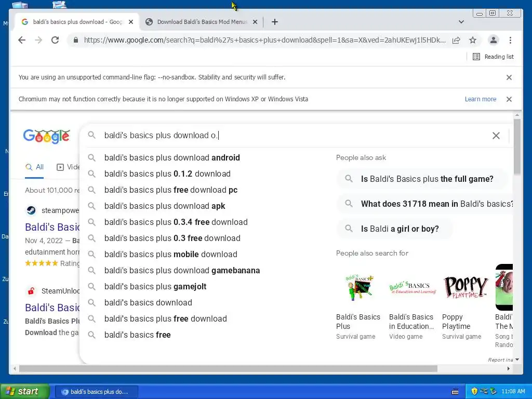Bookmark this page with the star icon
This screenshot has height=399, width=532.
click(x=473, y=40)
